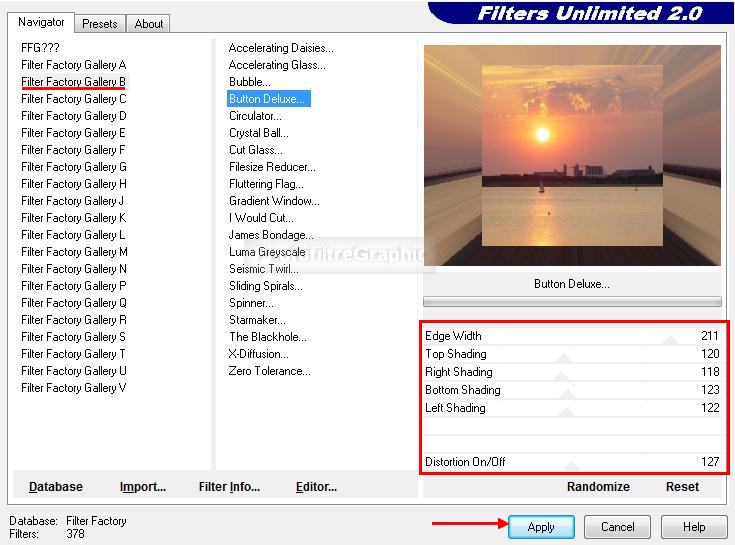Viewport: 735px width, 545px height.
Task: Randomize the filter parameters
Action: click(597, 487)
